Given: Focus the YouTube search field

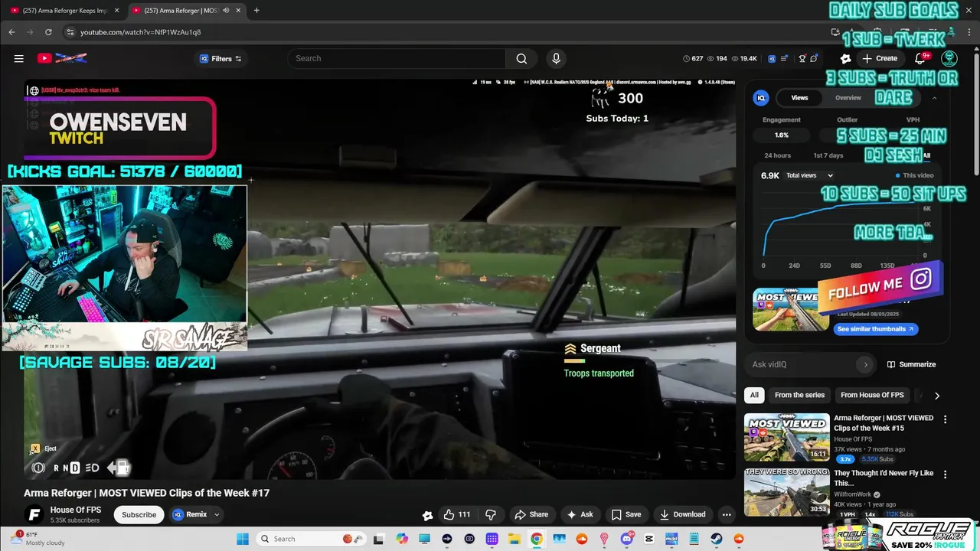Looking at the screenshot, I should 397,58.
